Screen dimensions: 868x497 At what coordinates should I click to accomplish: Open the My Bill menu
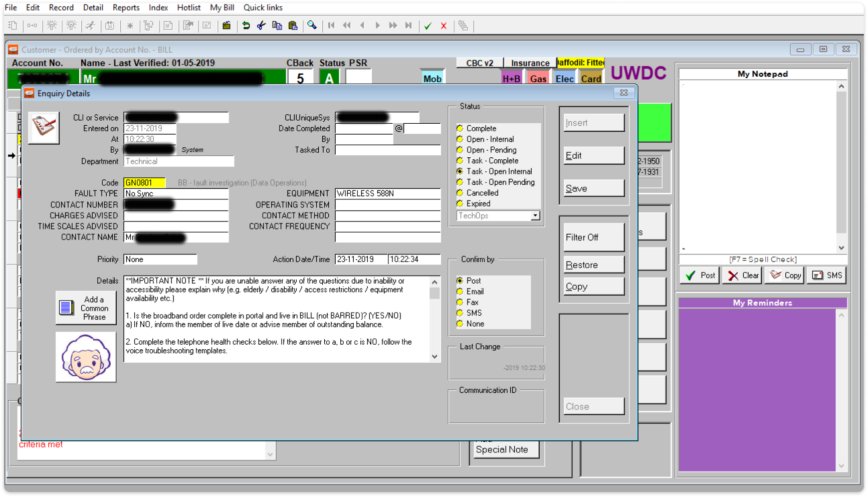point(222,8)
